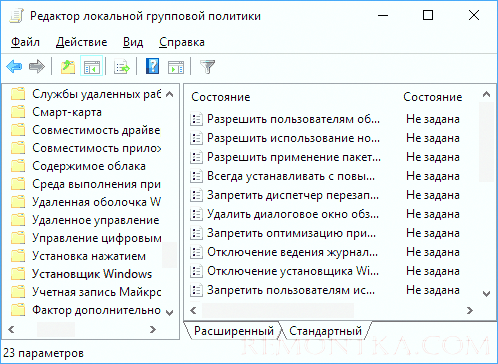
Task: Click tree pane scroll down arrow
Action: tap(170, 313)
